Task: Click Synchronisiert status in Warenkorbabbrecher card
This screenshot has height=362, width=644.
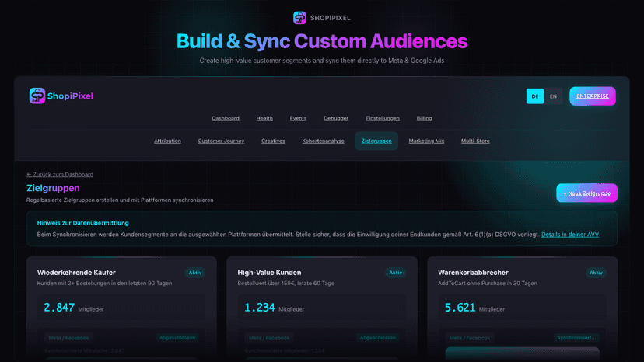Action: pyautogui.click(x=576, y=338)
